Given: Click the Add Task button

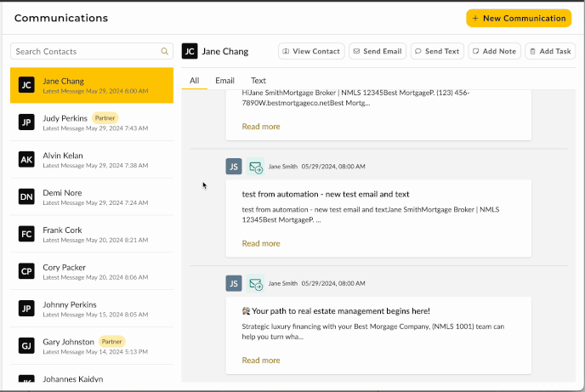Looking at the screenshot, I should coord(550,51).
